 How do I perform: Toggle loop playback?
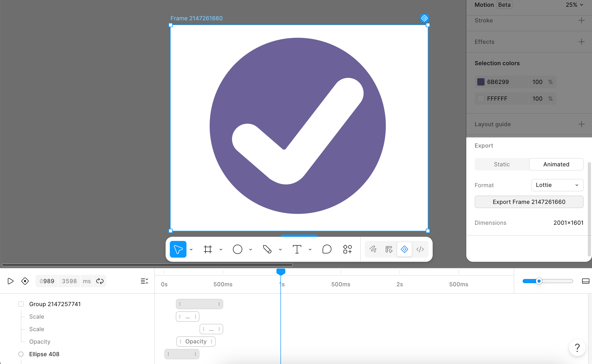100,281
